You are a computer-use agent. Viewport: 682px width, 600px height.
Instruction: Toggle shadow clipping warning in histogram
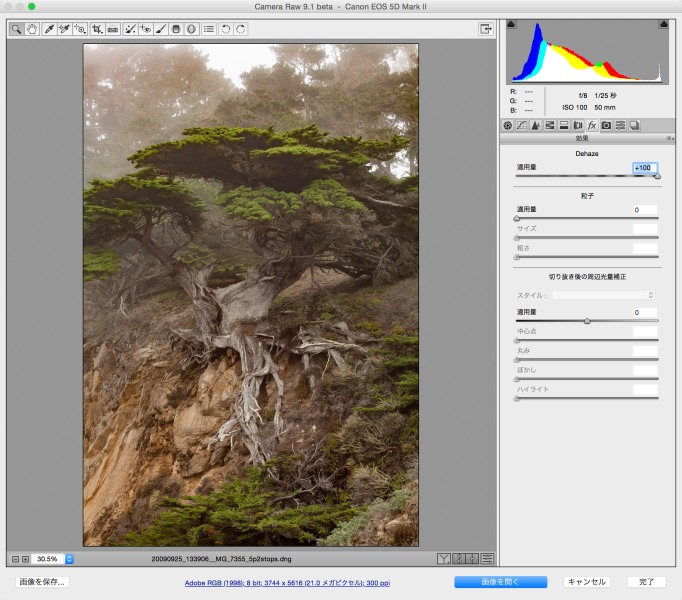point(512,24)
